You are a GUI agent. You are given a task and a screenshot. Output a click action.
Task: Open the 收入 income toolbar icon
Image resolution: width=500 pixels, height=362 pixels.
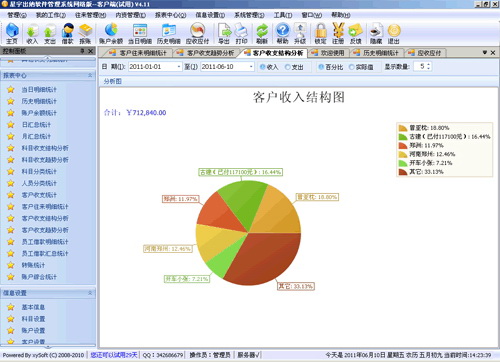click(32, 33)
